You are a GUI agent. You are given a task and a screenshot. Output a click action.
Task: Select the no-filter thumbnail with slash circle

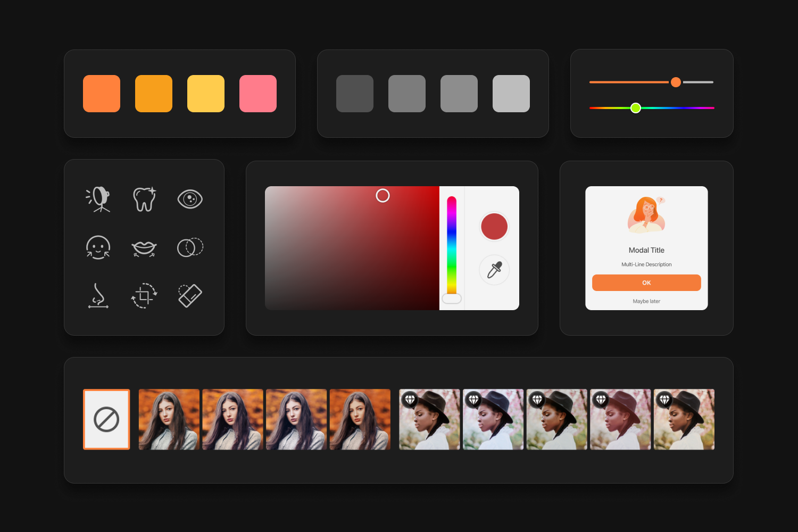(x=106, y=419)
